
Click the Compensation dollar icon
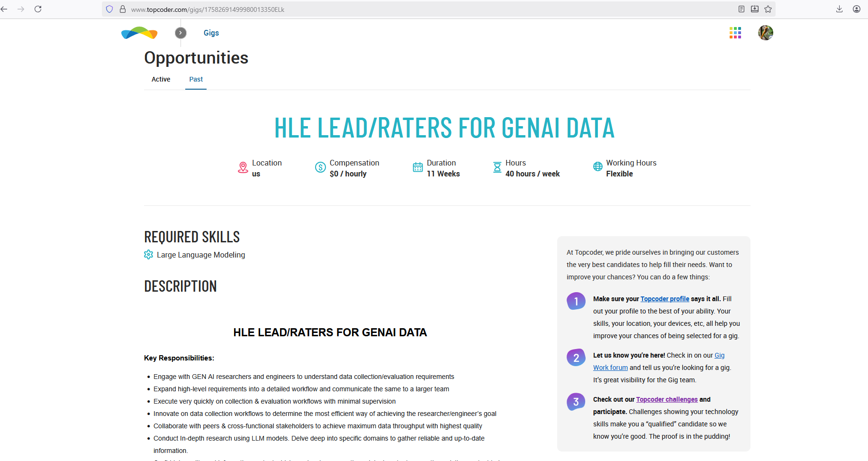point(320,167)
